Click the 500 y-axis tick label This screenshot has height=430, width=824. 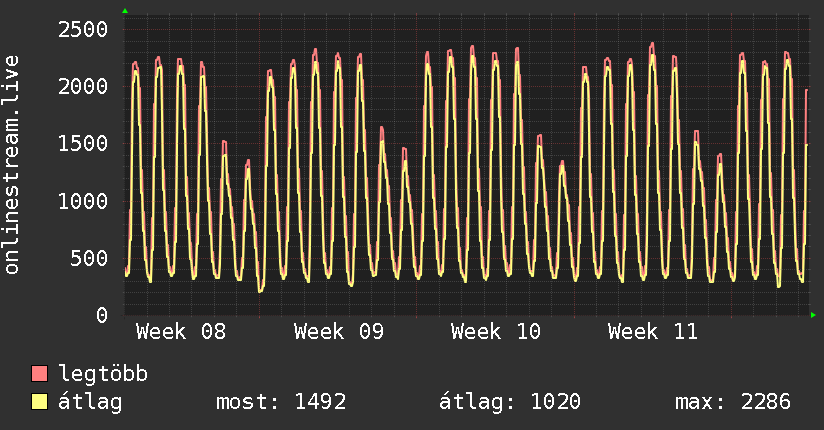click(x=88, y=259)
